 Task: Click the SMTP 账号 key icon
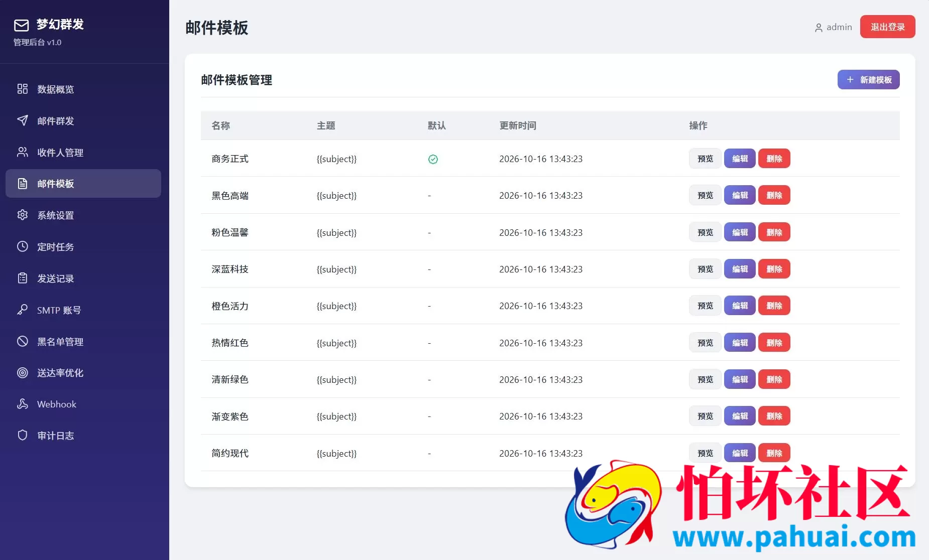(23, 310)
